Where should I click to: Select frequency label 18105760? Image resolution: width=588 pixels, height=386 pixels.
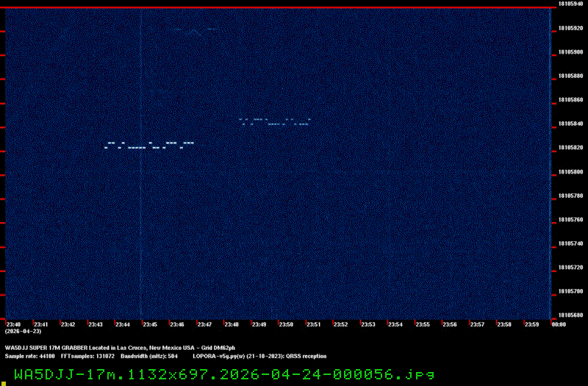coord(571,220)
